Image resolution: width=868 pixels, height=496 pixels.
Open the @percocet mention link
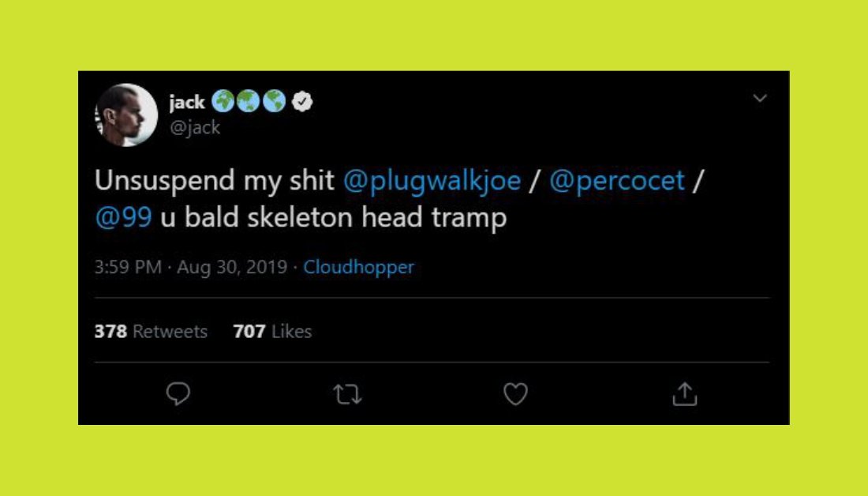tap(617, 181)
